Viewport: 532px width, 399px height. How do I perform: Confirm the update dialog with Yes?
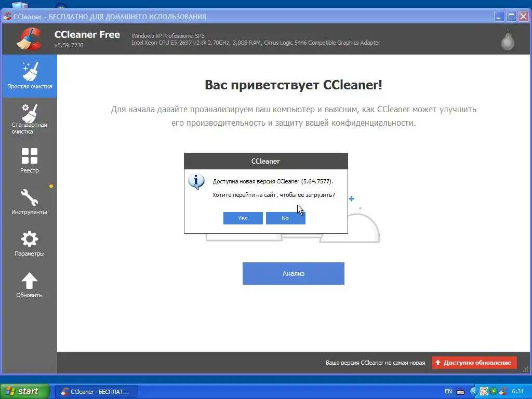click(x=243, y=218)
